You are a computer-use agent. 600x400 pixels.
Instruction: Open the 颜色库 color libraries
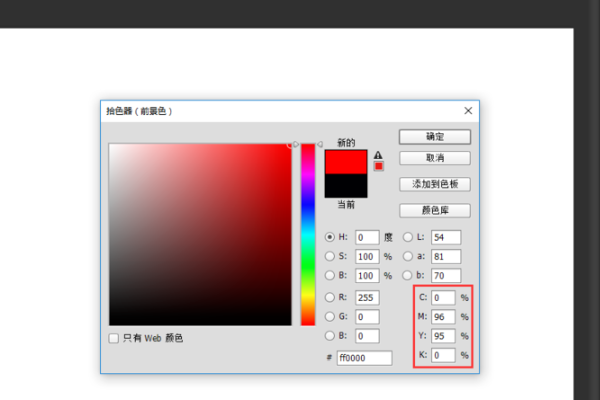434,210
